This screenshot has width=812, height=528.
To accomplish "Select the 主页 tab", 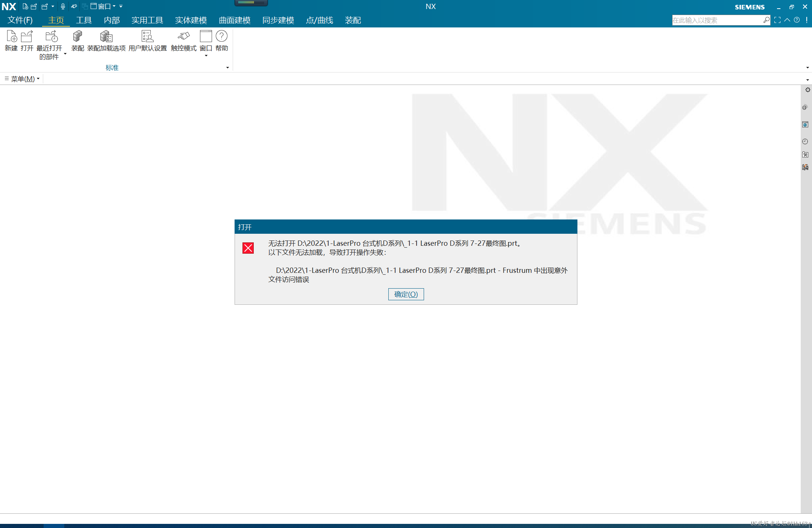I will pyautogui.click(x=56, y=20).
